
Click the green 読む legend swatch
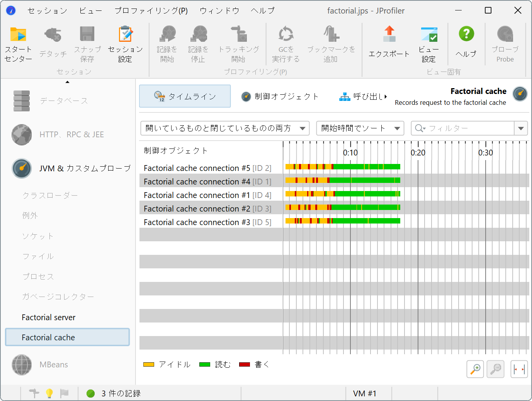tap(205, 365)
